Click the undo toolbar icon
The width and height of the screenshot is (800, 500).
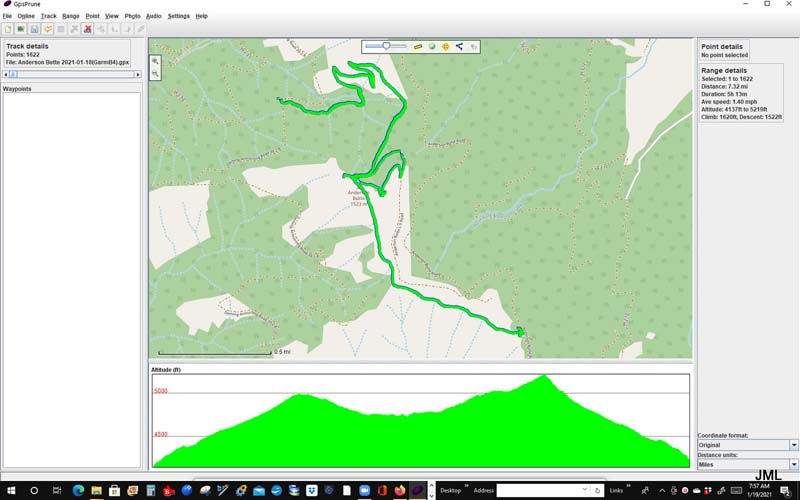pos(101,29)
